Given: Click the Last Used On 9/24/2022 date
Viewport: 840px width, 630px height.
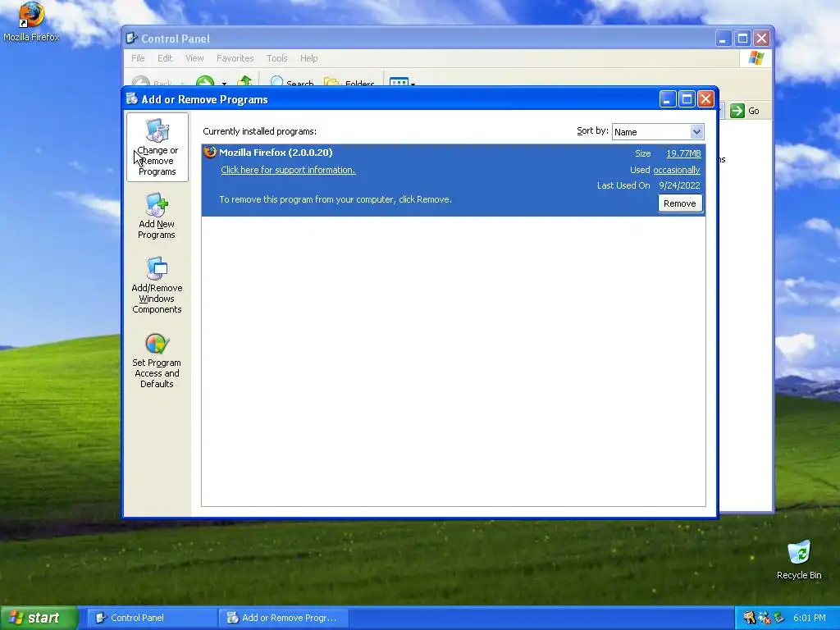Looking at the screenshot, I should 679,185.
